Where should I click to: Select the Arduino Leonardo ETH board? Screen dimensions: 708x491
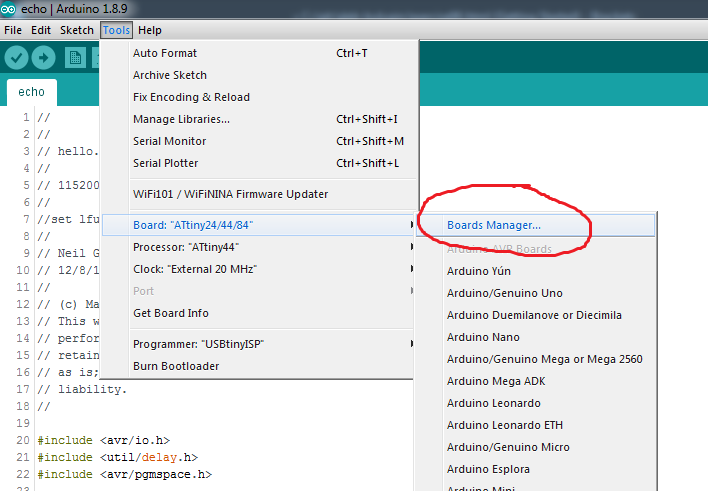[x=536, y=426]
